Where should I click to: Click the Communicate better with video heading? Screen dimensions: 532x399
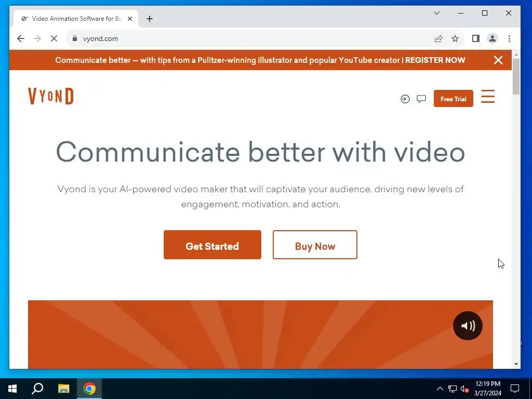tap(260, 152)
